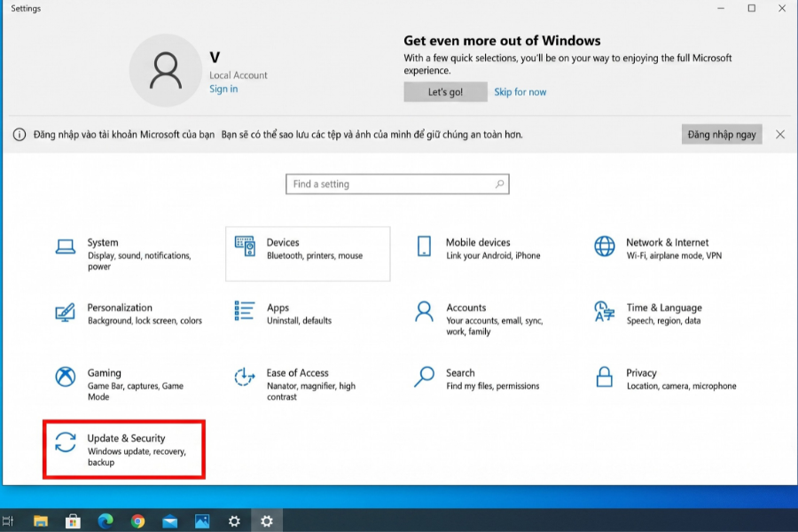Click the Sign in link
This screenshot has width=798, height=532.
coord(223,89)
